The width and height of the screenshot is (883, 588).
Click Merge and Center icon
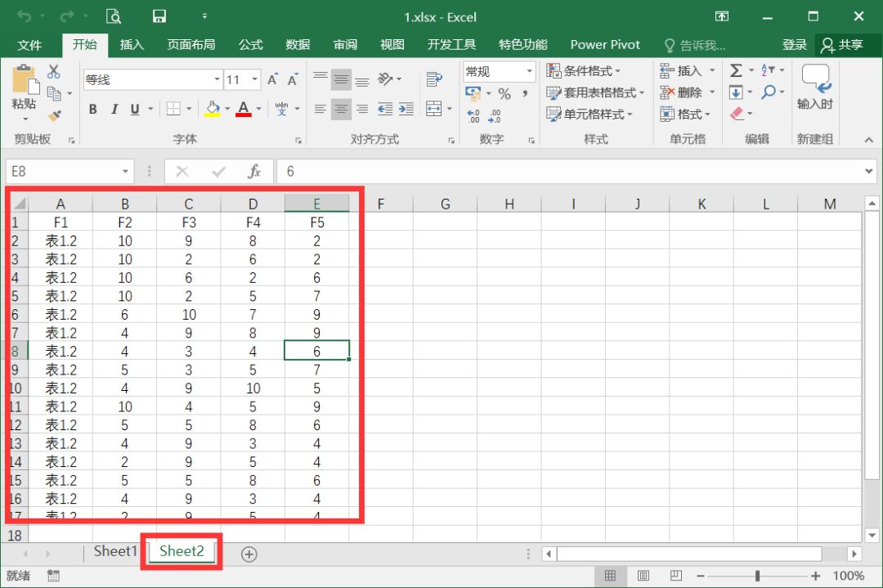434,109
